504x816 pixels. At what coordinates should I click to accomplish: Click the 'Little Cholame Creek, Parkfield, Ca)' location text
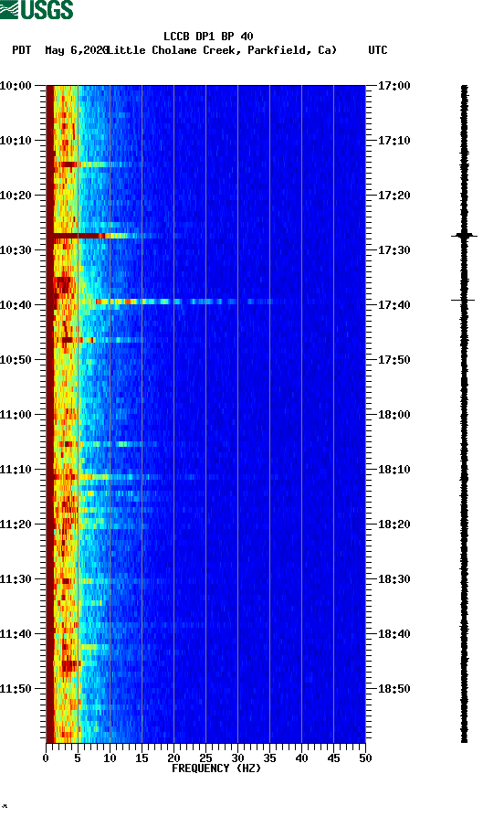tap(222, 50)
